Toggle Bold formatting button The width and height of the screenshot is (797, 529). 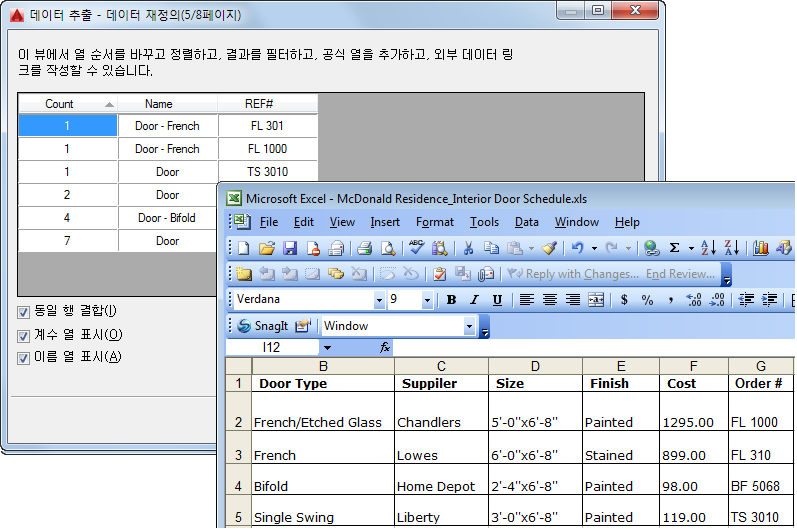(x=451, y=300)
